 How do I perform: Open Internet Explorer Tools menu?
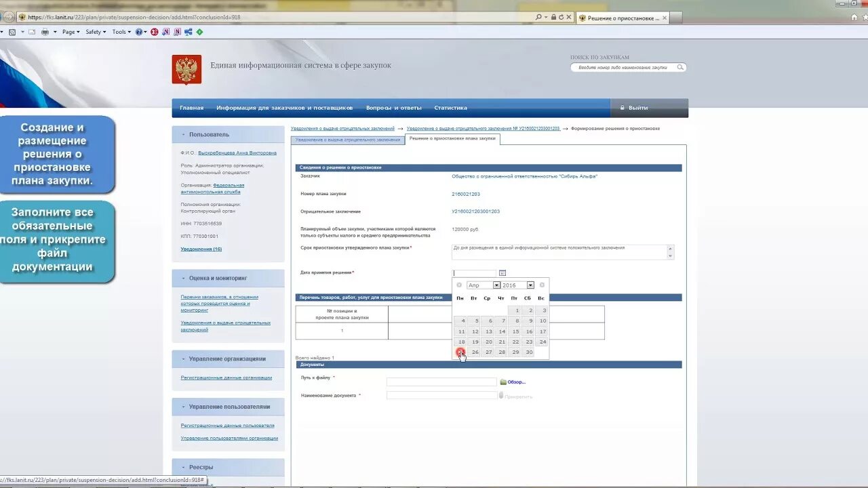tap(121, 32)
